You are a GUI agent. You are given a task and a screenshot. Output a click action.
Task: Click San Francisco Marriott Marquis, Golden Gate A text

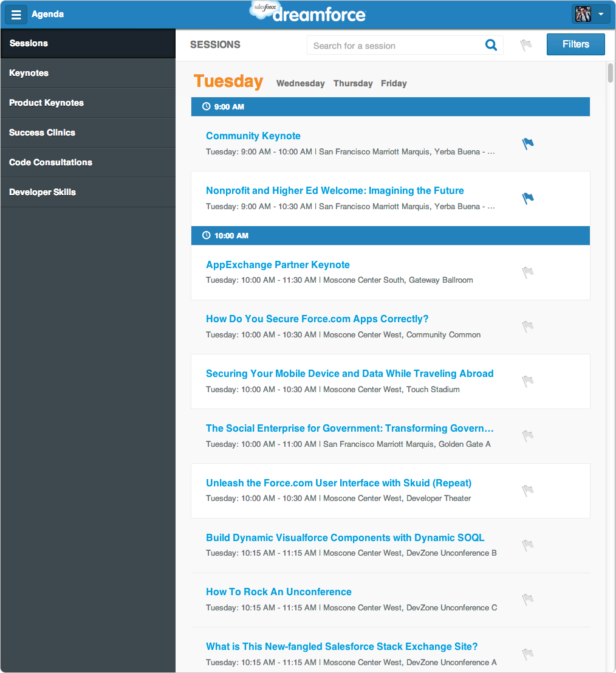(x=406, y=444)
